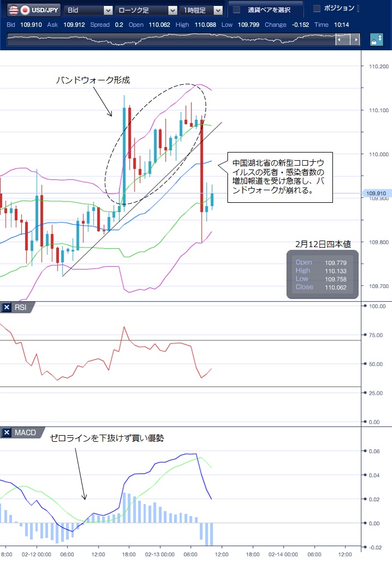The image size is (392, 562).
Task: Click the large red falling candlestick
Action: point(202,164)
